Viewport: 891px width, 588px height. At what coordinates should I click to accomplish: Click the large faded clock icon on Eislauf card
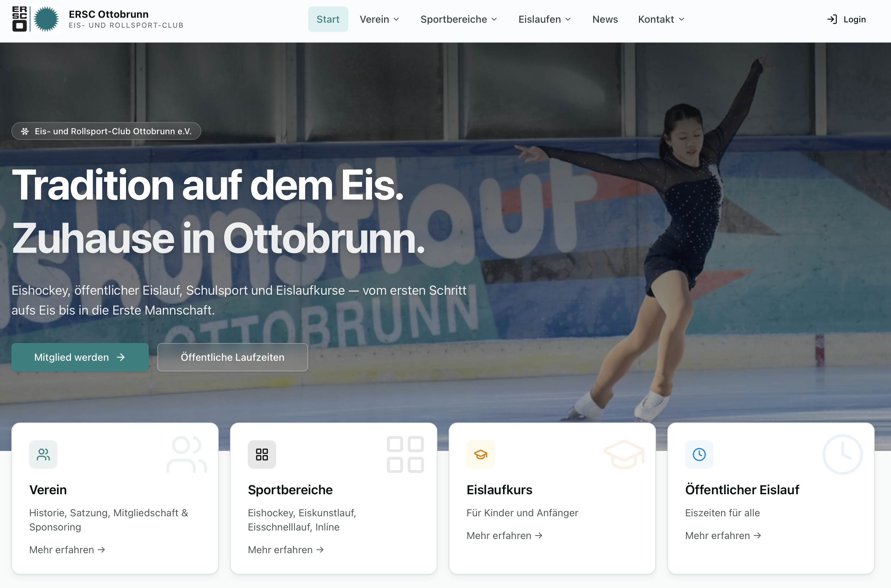[x=843, y=454]
